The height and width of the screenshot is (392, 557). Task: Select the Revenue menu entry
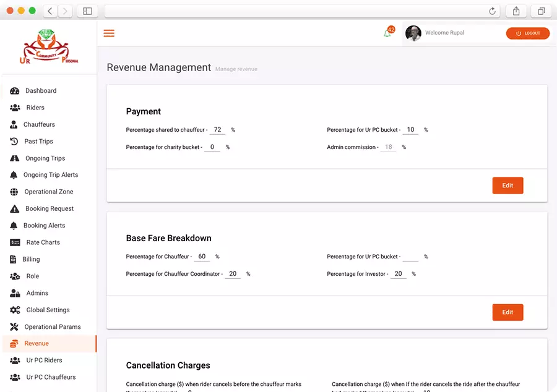tap(49, 343)
